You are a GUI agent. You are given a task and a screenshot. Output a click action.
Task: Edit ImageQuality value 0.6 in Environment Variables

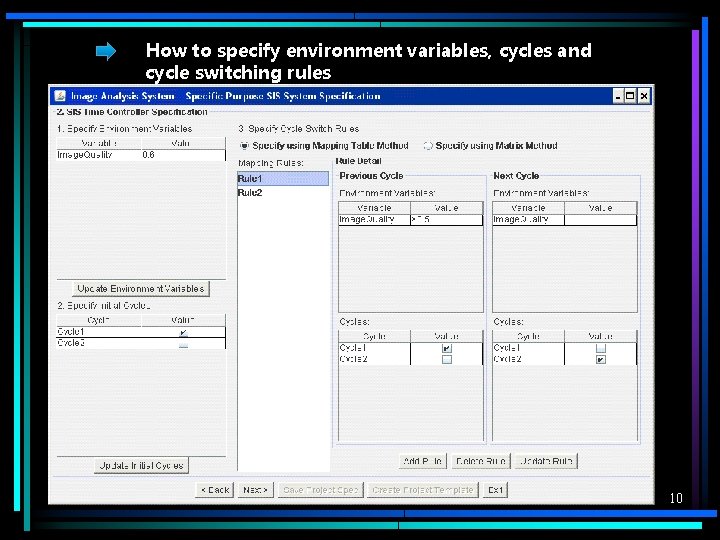[183, 155]
